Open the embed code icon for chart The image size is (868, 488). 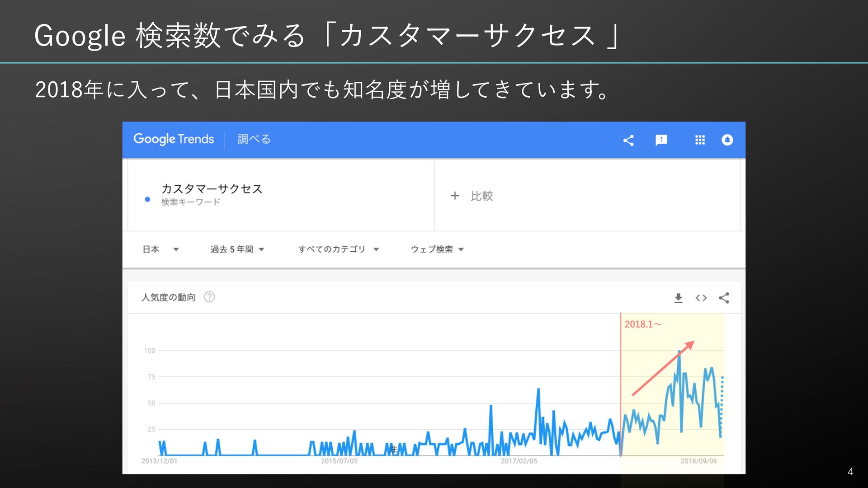coord(701,298)
